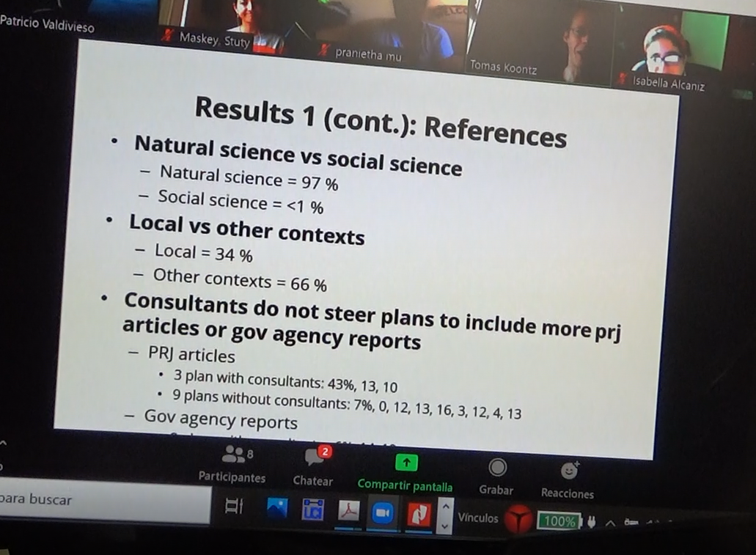
Task: Click the green Compartir pantalla share icon
Action: (x=406, y=463)
